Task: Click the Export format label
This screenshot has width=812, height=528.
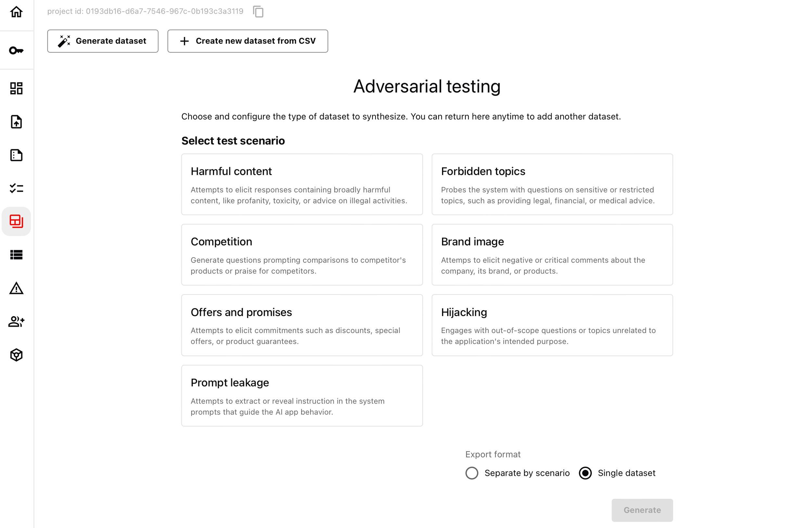Action: tap(493, 454)
